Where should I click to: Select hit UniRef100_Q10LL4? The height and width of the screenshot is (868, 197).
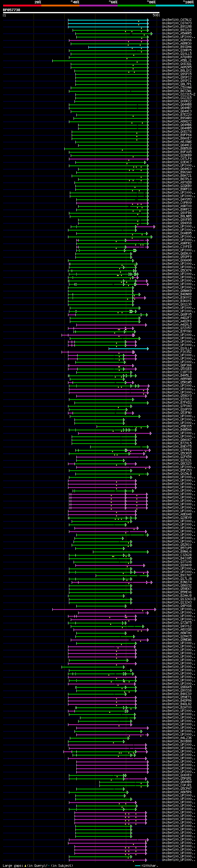[x=177, y=349]
